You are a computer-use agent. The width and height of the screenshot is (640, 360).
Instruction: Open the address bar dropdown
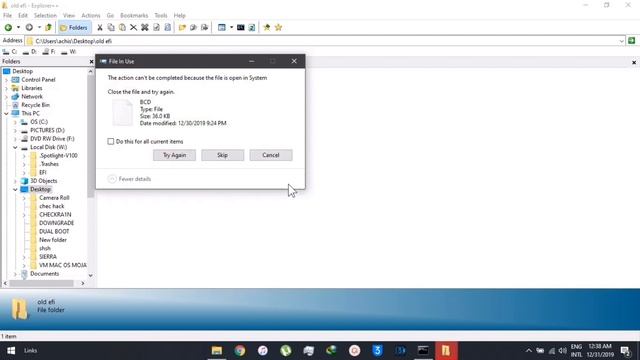[x=621, y=41]
